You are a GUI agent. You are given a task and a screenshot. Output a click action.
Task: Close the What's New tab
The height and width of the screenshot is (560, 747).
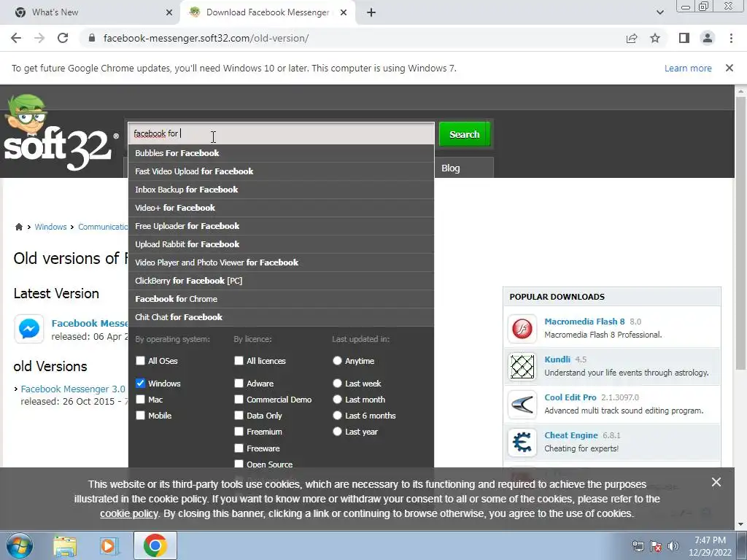coord(169,12)
